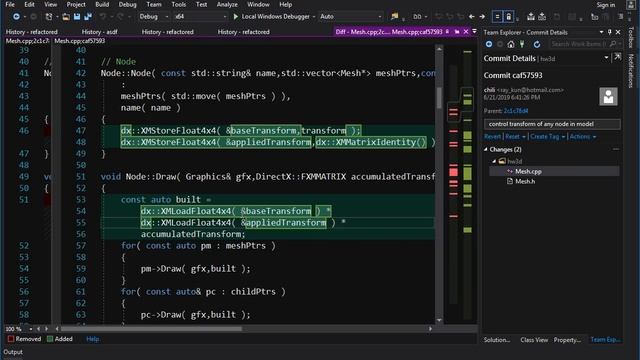Click Team Explorer back navigation icon
The image size is (640, 360).
489,44
